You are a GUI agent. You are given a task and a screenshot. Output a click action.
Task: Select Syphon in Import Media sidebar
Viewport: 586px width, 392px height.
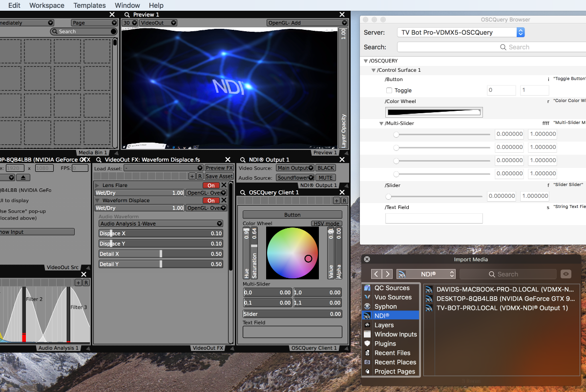pos(385,307)
